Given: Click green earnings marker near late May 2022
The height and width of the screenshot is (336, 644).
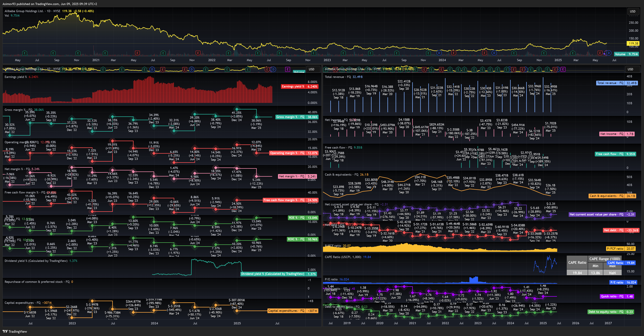Looking at the screenshot, I should click(258, 53).
